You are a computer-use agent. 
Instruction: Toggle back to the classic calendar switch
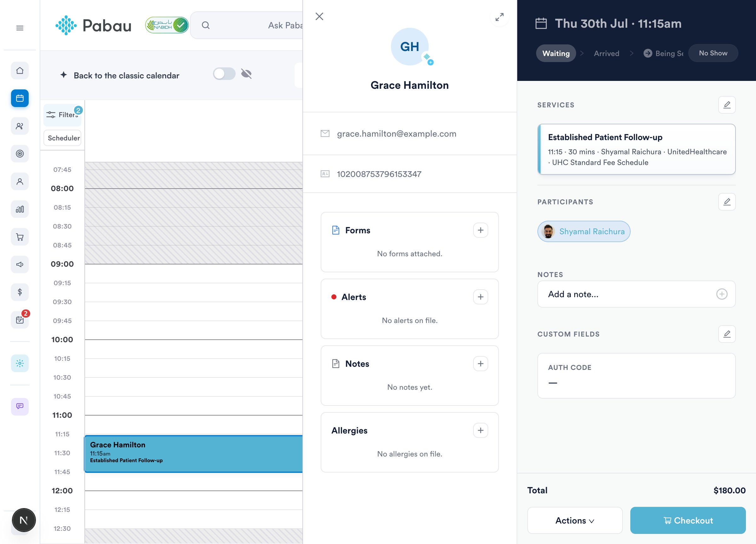click(224, 74)
